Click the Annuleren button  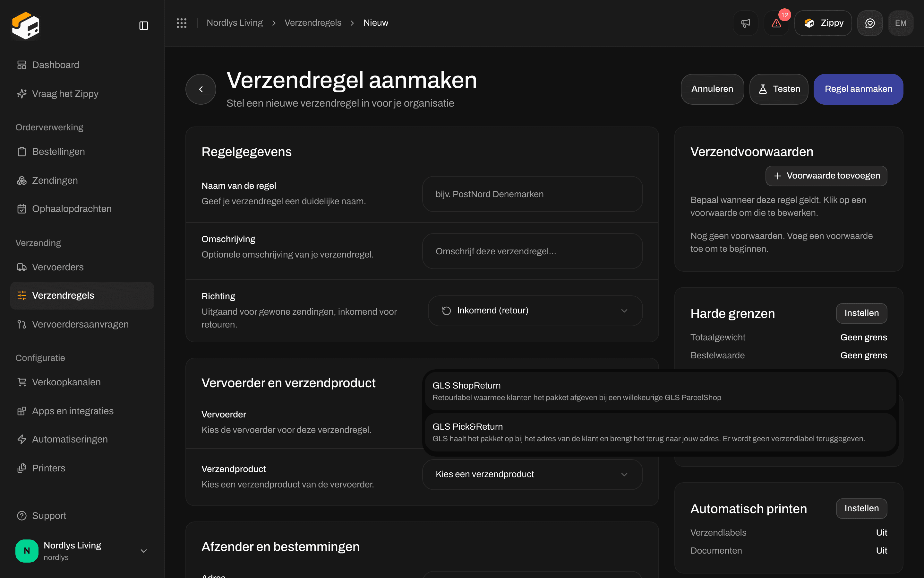(x=712, y=89)
